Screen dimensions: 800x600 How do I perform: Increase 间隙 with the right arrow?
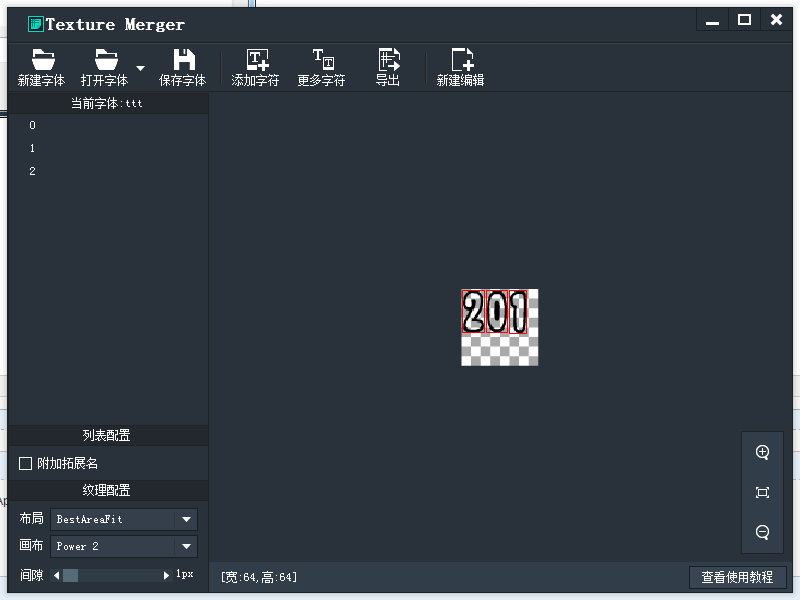(166, 576)
